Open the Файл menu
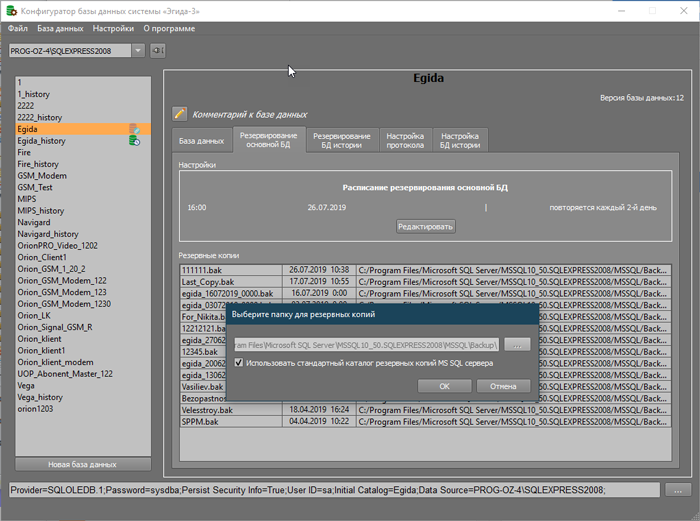700x521 pixels. pyautogui.click(x=17, y=29)
